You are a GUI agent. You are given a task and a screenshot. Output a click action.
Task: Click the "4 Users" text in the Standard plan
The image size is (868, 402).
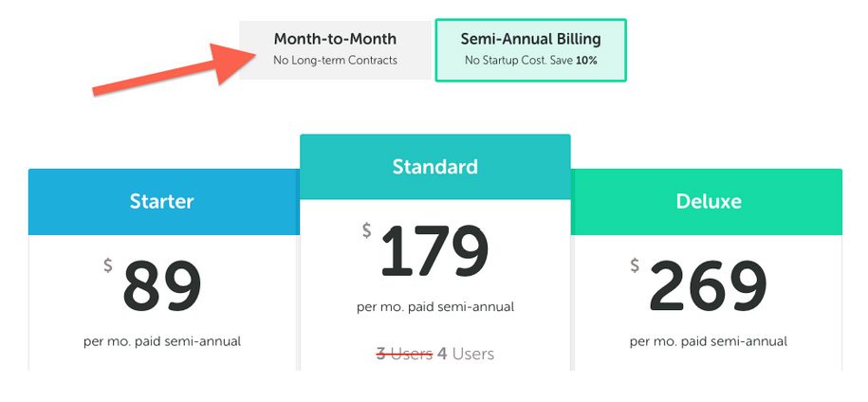(466, 354)
